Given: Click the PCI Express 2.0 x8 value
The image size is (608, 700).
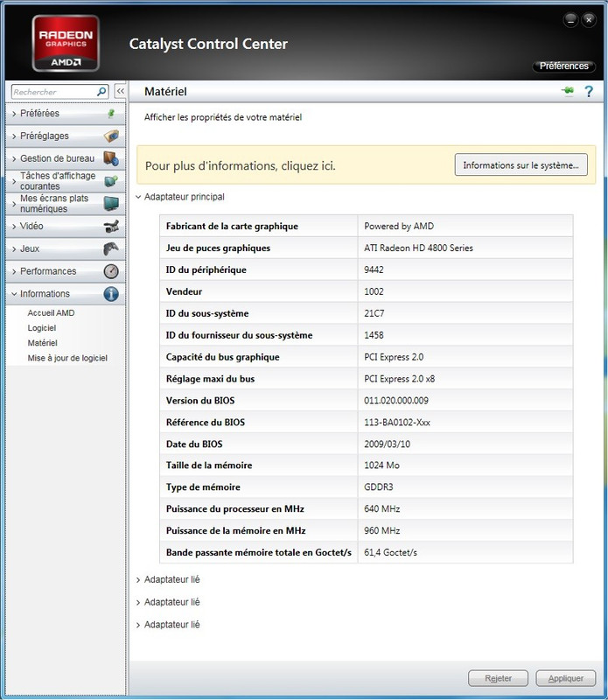Looking at the screenshot, I should [x=399, y=379].
